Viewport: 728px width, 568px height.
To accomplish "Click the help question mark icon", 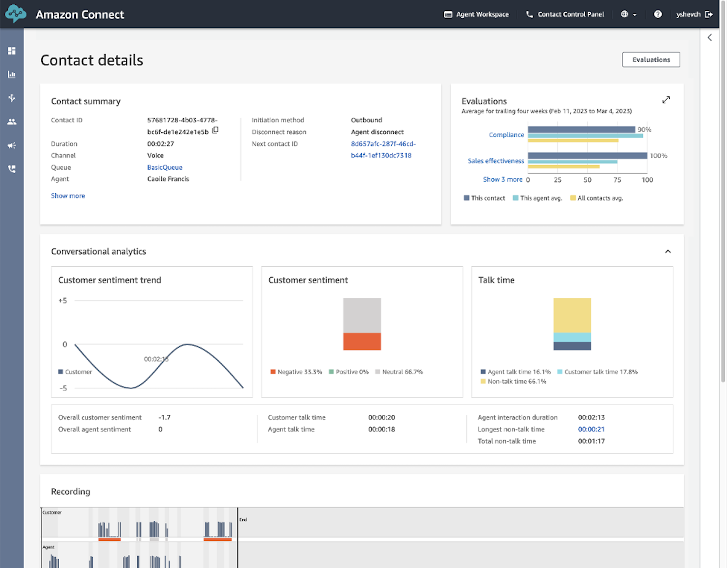I will [657, 14].
